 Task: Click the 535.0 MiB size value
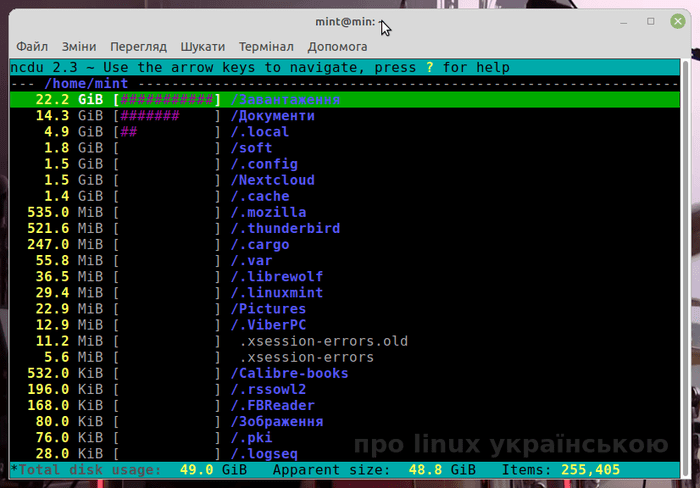coord(65,212)
